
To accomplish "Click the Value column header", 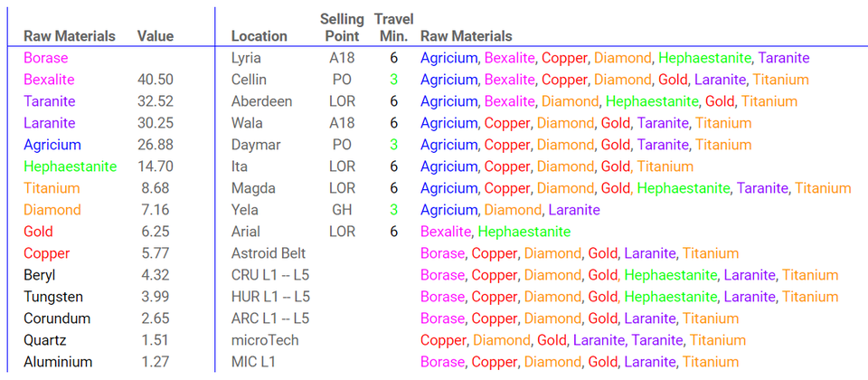I will (155, 36).
